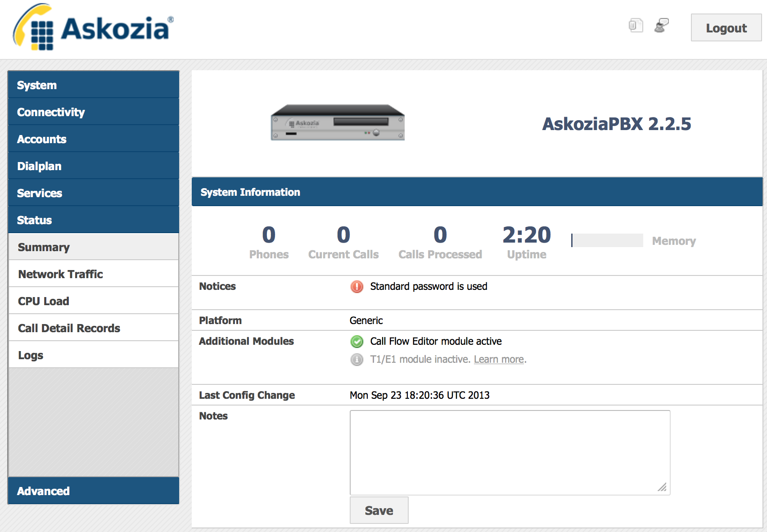The image size is (767, 532).
Task: Click the 'Phones' stat label
Action: [x=269, y=254]
